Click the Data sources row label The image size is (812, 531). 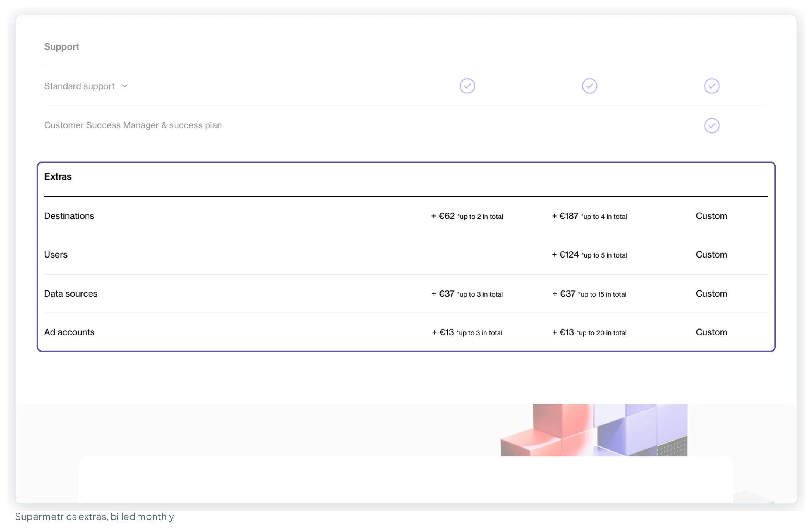click(71, 294)
